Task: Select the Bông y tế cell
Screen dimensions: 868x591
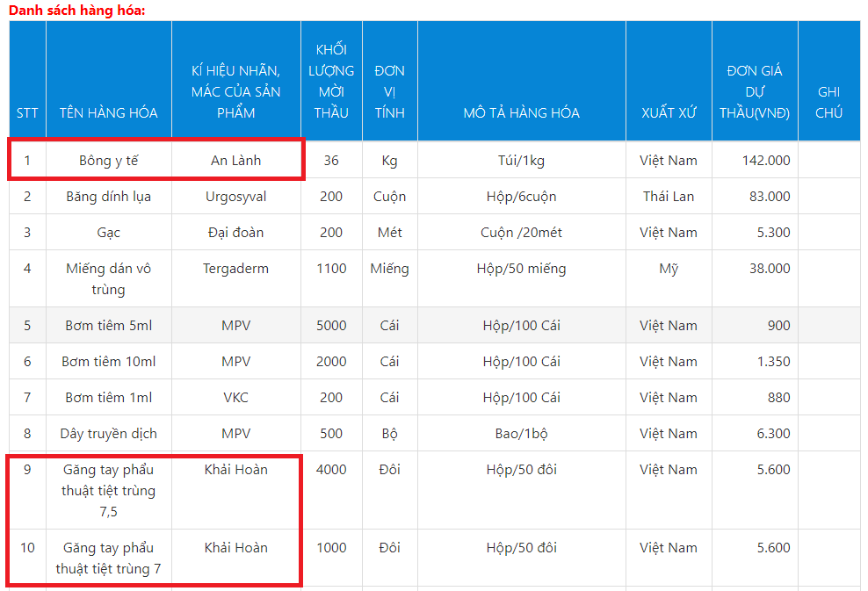Action: (108, 161)
